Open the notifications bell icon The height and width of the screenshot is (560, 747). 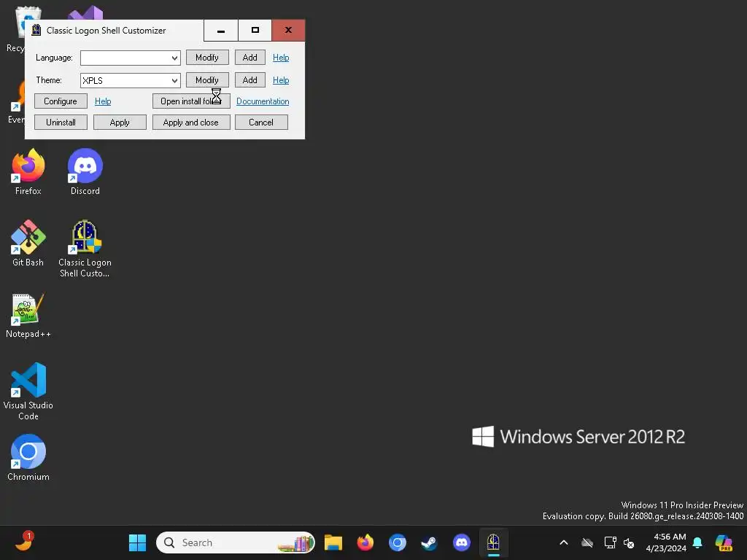point(697,542)
